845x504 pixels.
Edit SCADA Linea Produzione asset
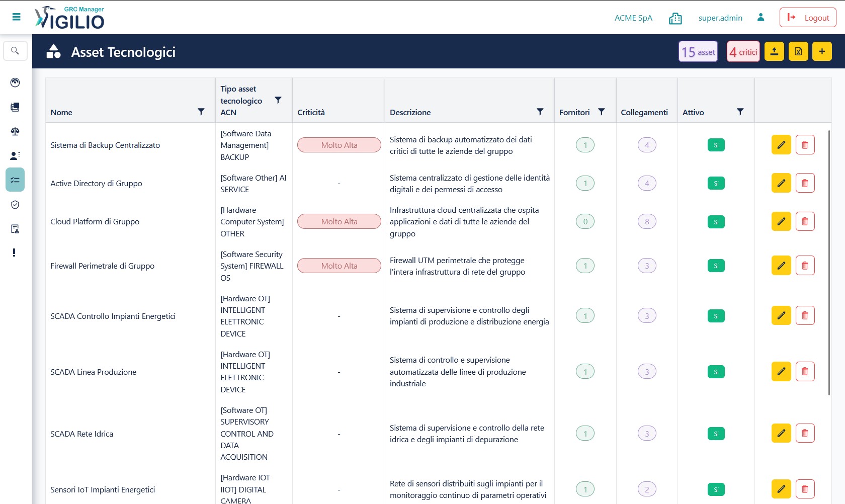pos(781,371)
